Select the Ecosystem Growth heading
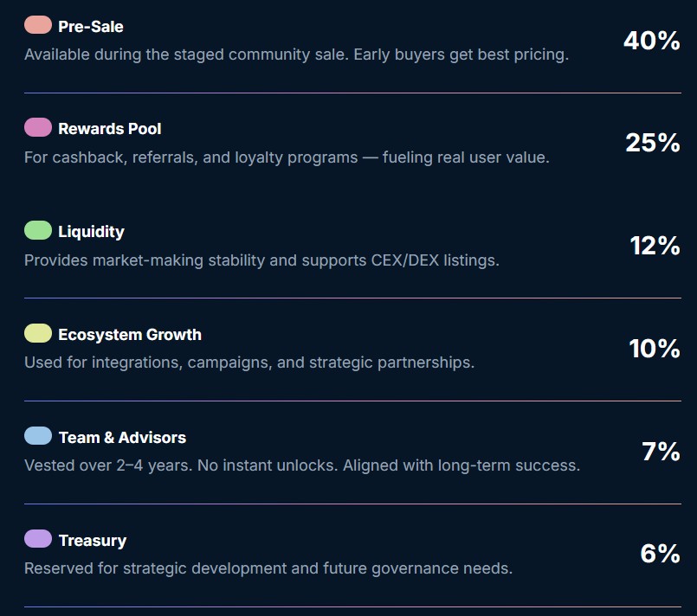697x616 pixels. point(130,335)
